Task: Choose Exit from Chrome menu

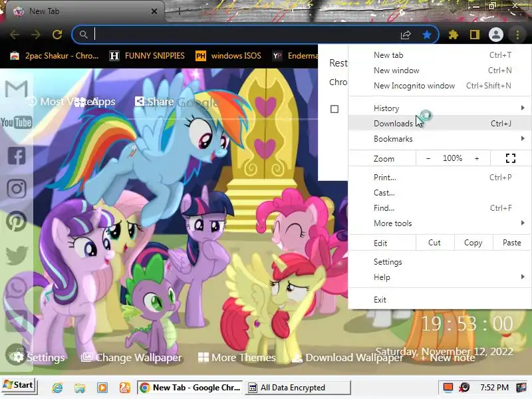Action: pos(440,300)
